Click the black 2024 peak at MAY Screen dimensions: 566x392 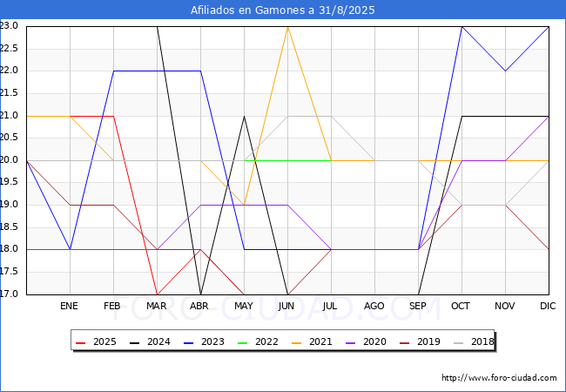245,116
